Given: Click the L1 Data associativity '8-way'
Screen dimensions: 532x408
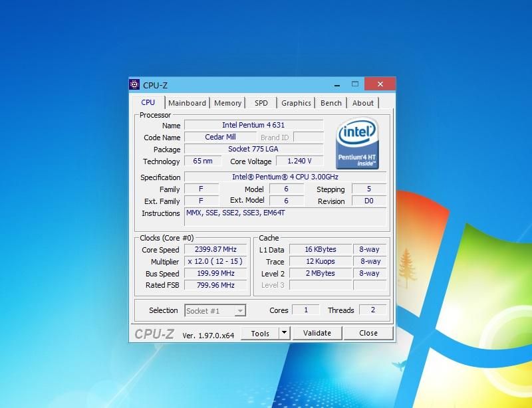Looking at the screenshot, I should [370, 249].
